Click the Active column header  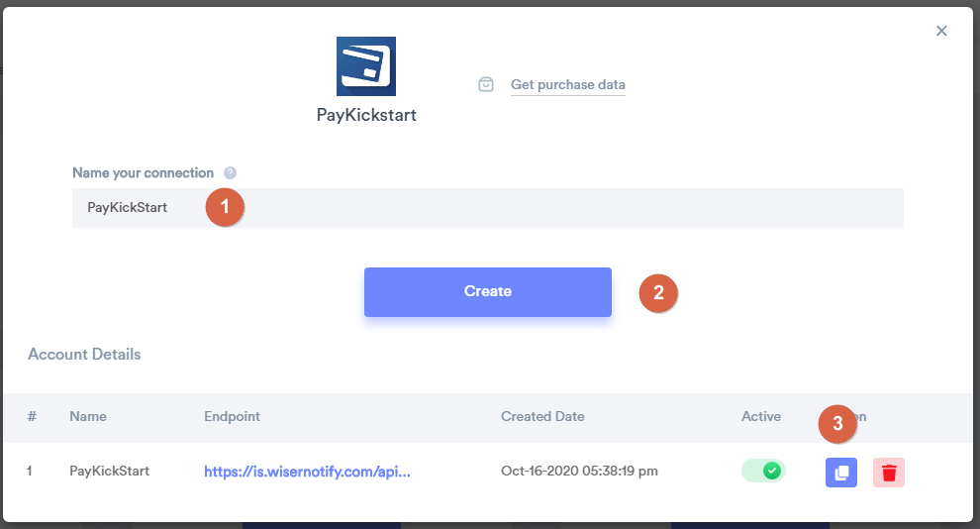[x=760, y=416]
